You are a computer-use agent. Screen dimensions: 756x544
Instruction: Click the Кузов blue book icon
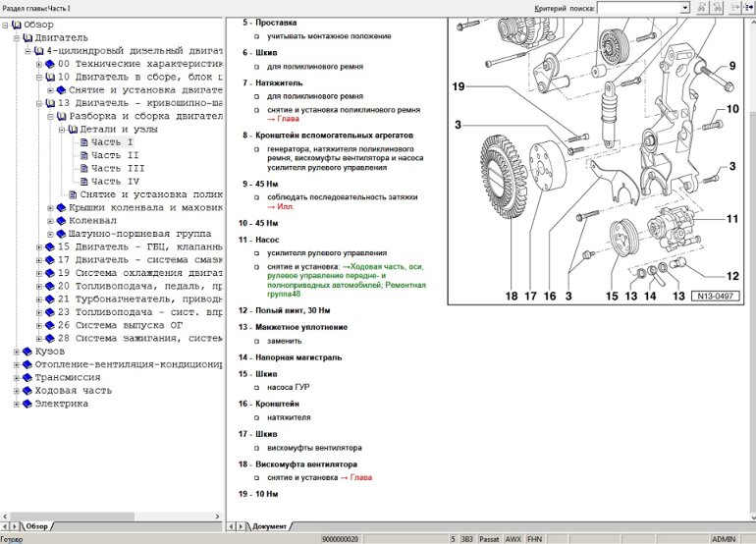[27, 352]
